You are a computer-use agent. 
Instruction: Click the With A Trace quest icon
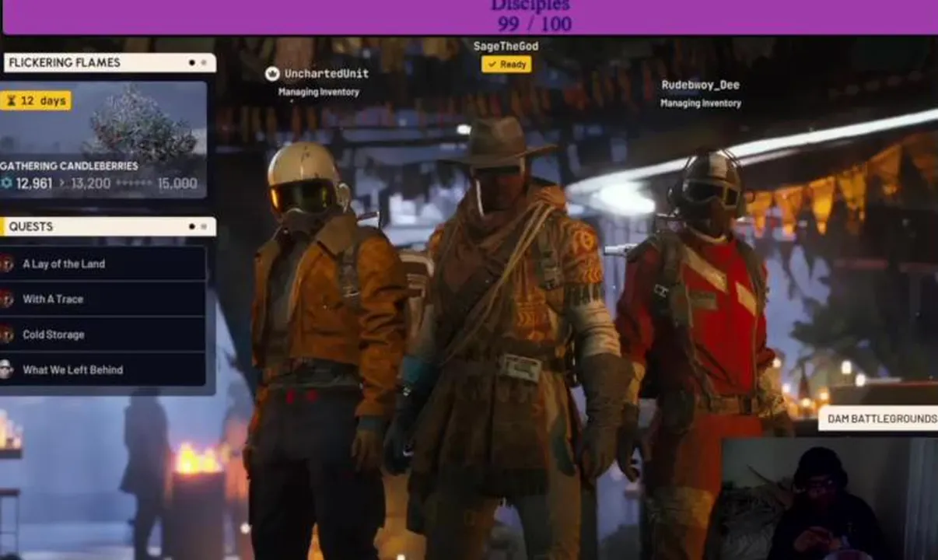(x=6, y=299)
